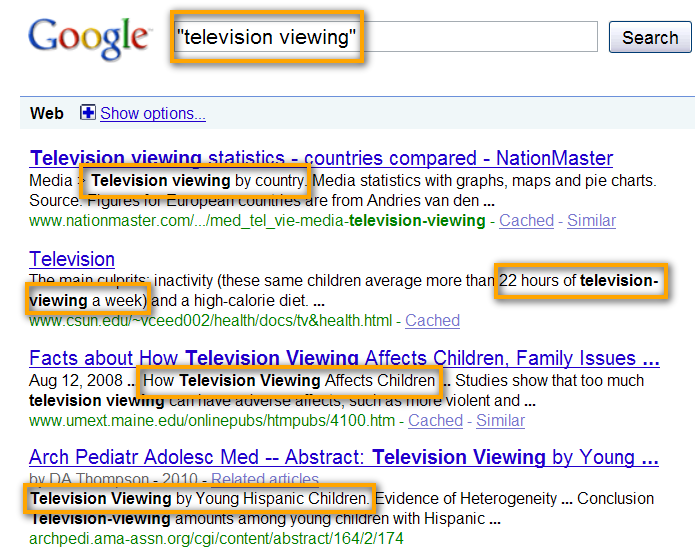The width and height of the screenshot is (695, 559).
Task: Click snippet 'Evidence of Heterogeneity ... Conclusion'
Action: pos(515,499)
